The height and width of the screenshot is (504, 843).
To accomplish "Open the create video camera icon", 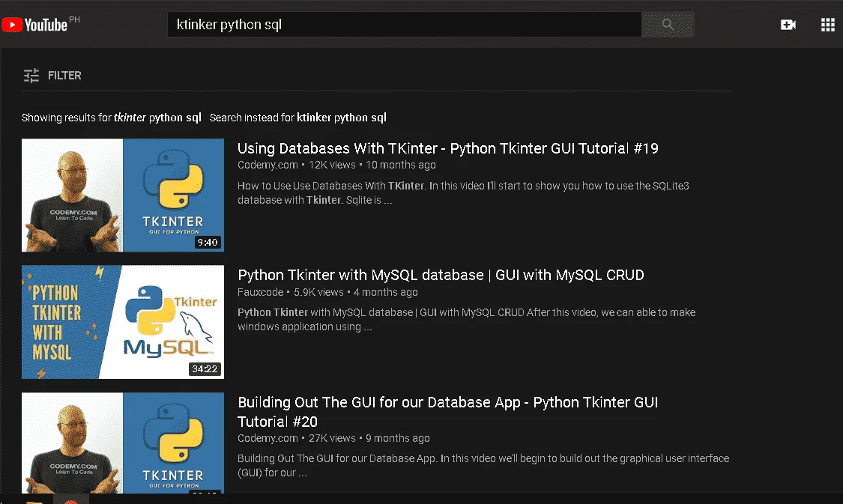I will point(788,25).
